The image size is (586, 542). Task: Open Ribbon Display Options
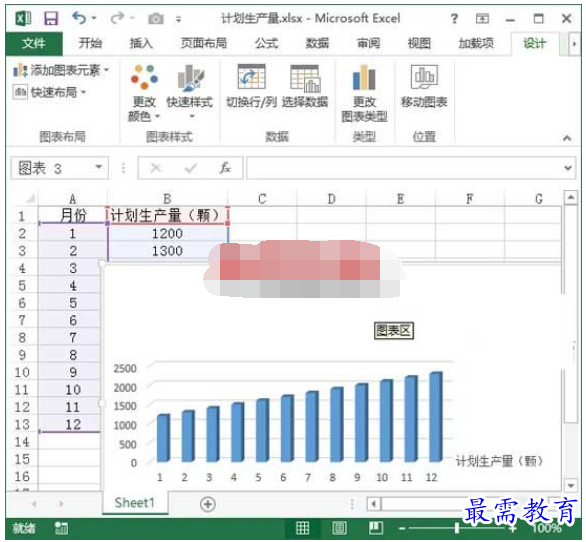[x=482, y=18]
